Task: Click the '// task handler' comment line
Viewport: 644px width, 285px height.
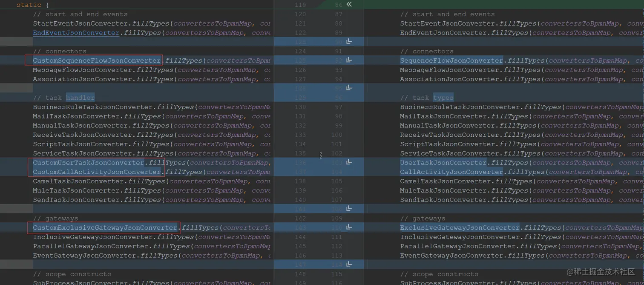Action: 64,98
